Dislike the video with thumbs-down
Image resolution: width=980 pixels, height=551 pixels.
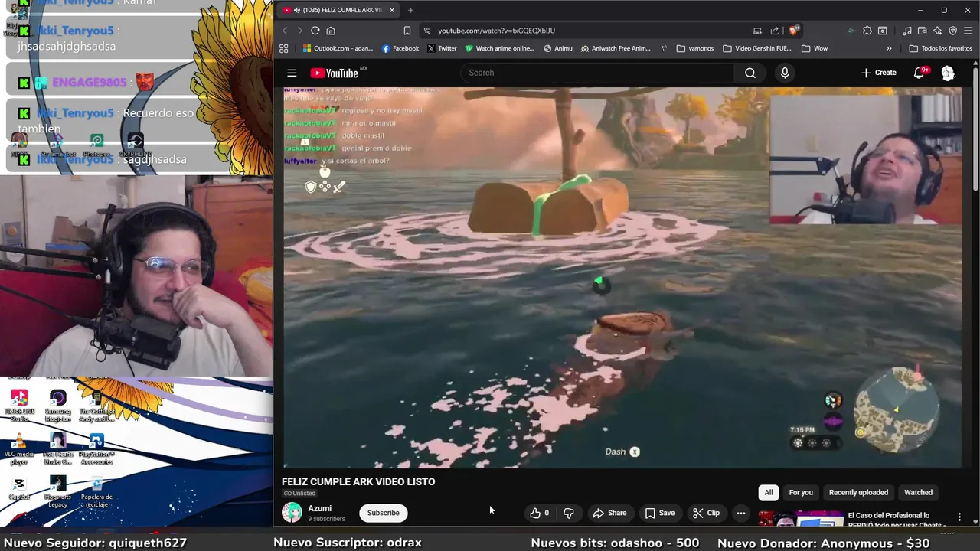568,513
